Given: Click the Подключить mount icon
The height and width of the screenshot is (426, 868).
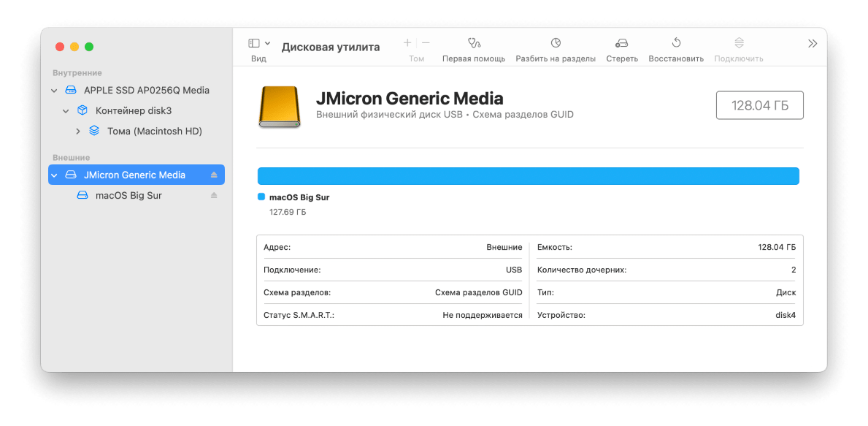Looking at the screenshot, I should (739, 44).
